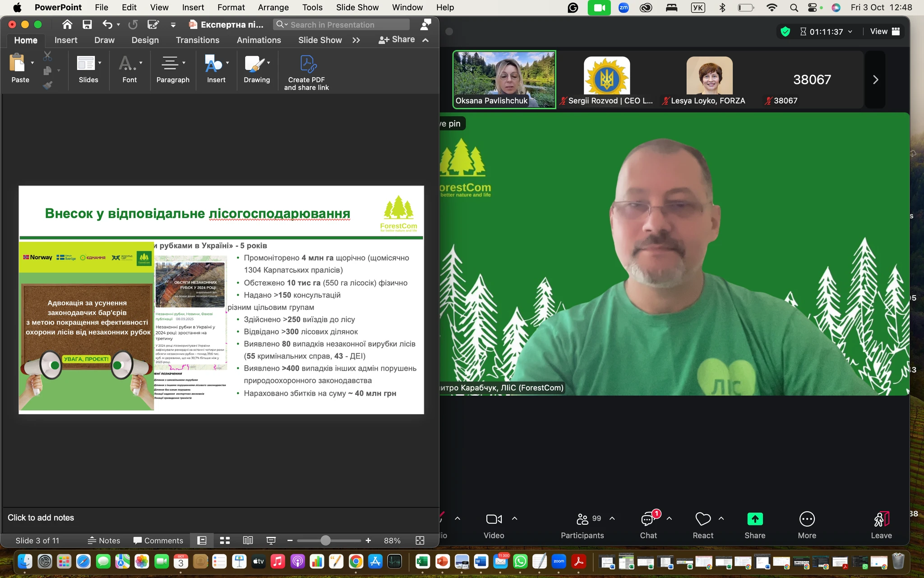
Task: Save the presentation with the disk icon
Action: [87, 24]
